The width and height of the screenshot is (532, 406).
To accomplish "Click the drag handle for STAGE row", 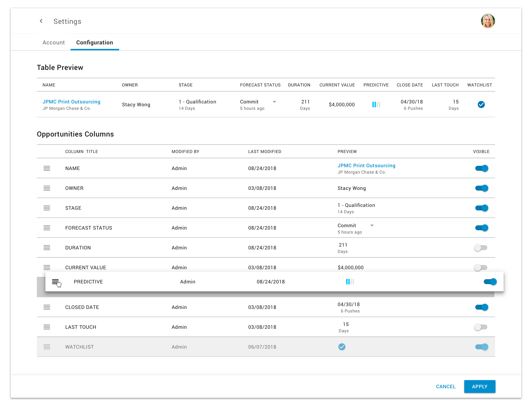I will [x=47, y=208].
